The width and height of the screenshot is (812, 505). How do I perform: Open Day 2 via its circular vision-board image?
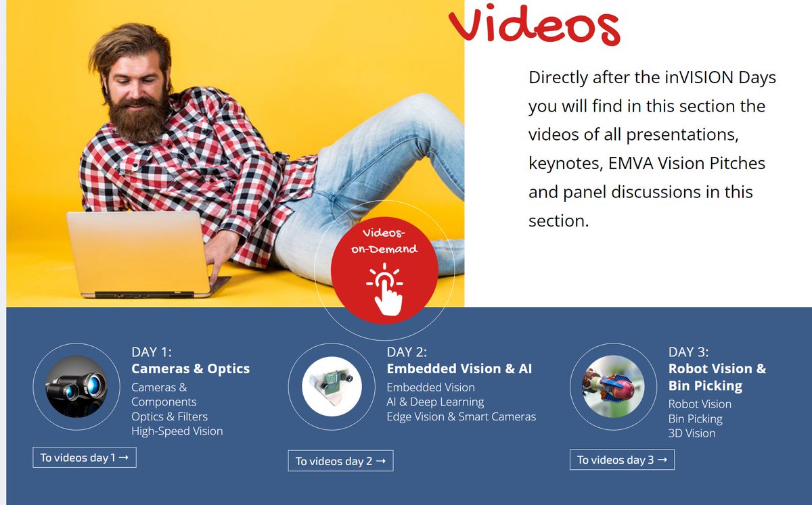pyautogui.click(x=332, y=386)
